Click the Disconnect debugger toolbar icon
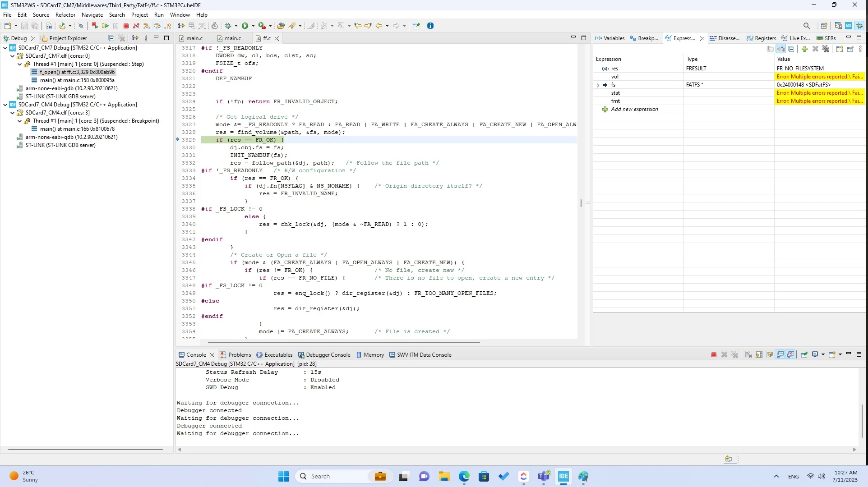 pos(136,26)
